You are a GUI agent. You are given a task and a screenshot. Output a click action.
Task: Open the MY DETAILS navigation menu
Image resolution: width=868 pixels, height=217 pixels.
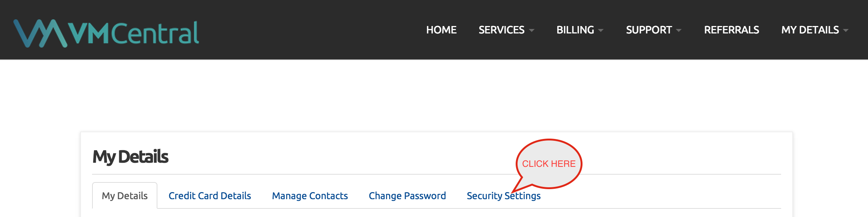pyautogui.click(x=810, y=30)
